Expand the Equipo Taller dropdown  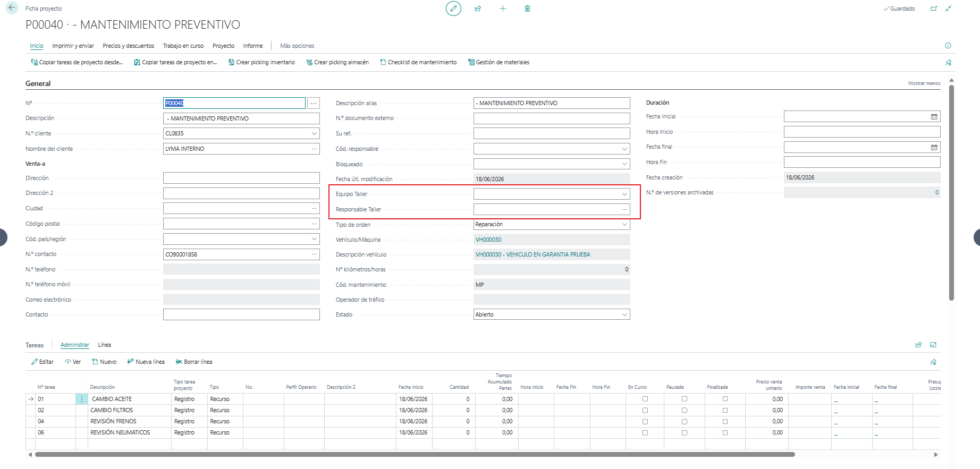[625, 194]
